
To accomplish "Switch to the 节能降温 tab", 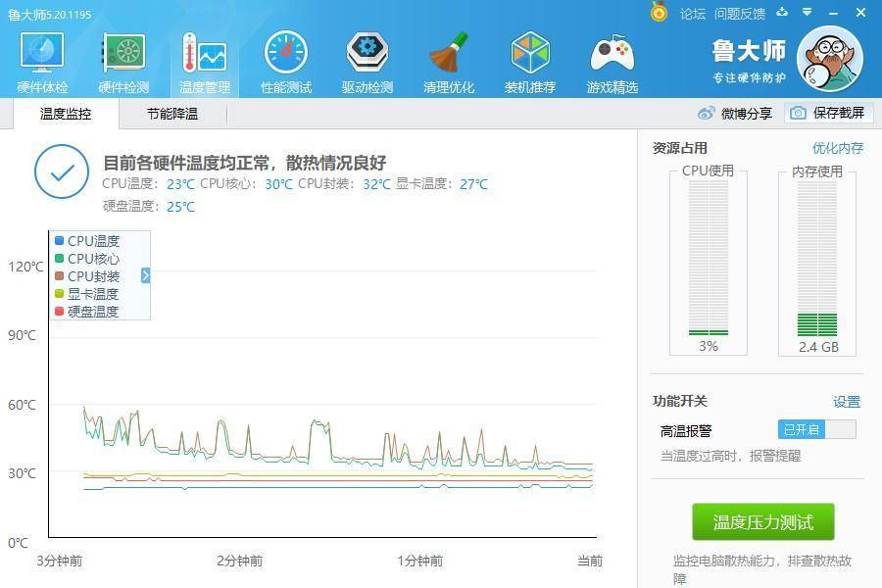I will pyautogui.click(x=172, y=114).
